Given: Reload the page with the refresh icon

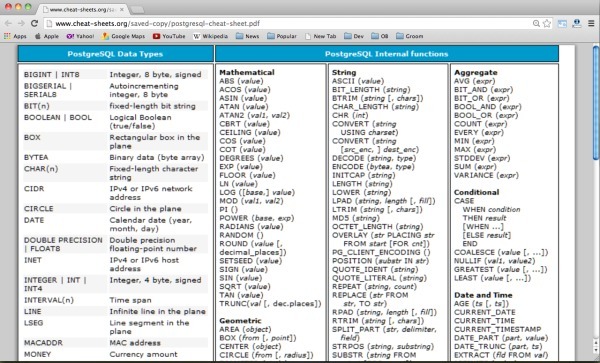Looking at the screenshot, I should 34,23.
